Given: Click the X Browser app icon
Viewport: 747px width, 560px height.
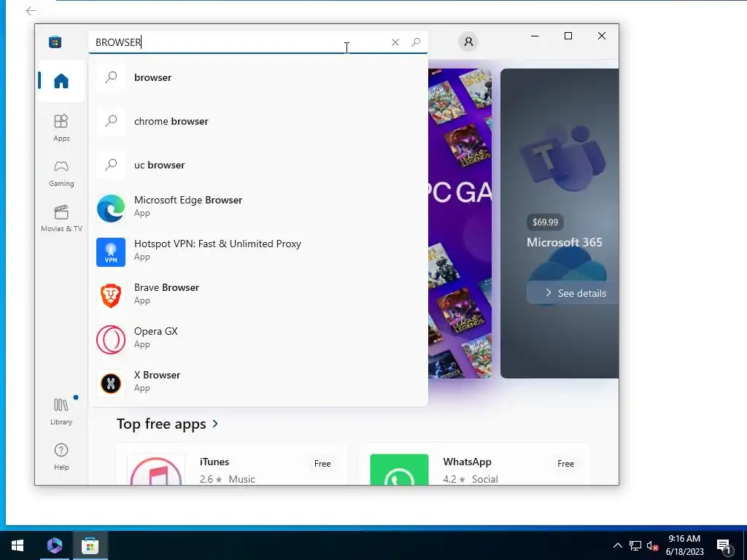Looking at the screenshot, I should point(111,384).
